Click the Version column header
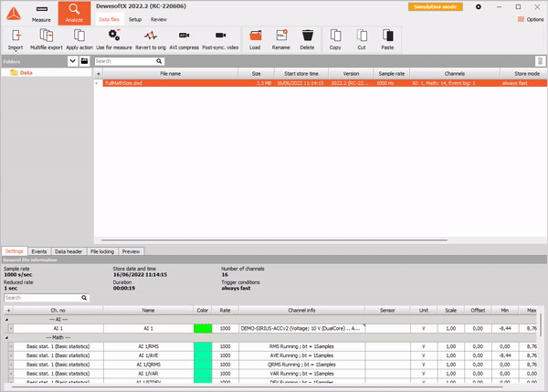Viewport: 548px width, 392px height. (351, 74)
